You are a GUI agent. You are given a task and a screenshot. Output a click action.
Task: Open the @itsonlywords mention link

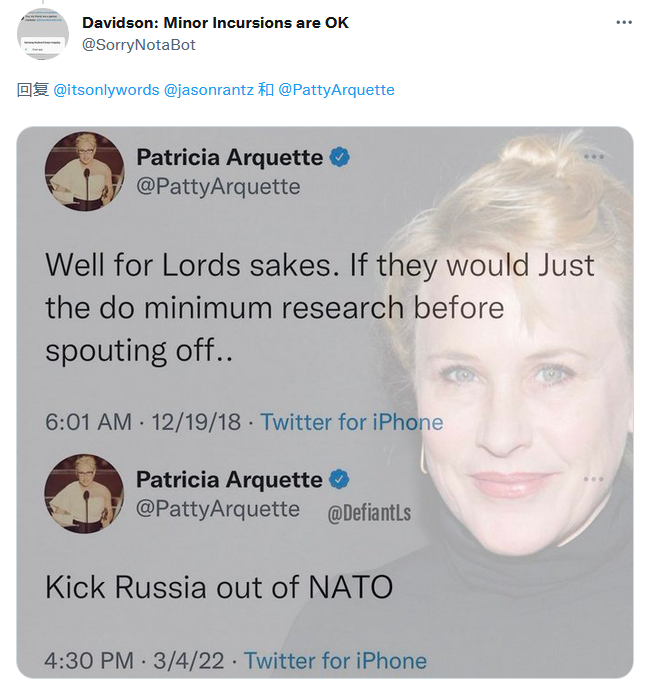click(x=106, y=90)
